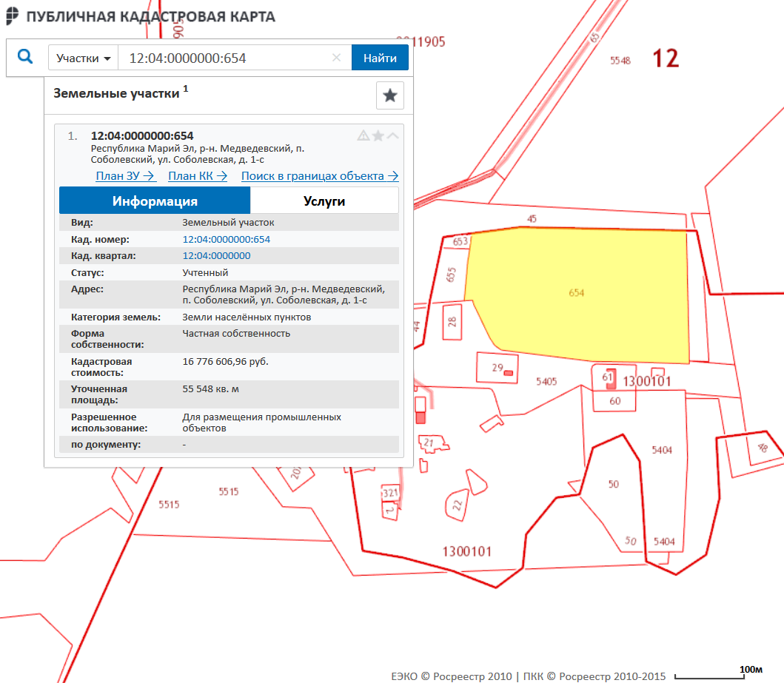This screenshot has width=784, height=683.
Task: Click parcel 60 on the map
Action: 614,401
